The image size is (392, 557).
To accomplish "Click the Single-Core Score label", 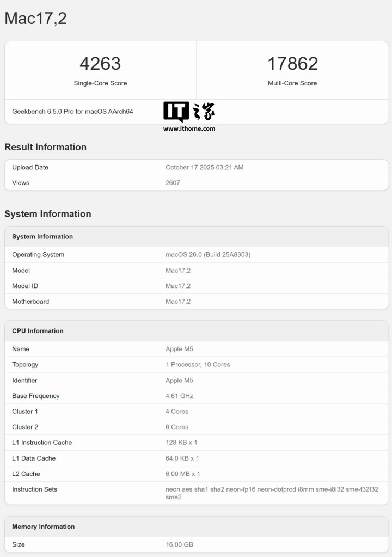I will [100, 83].
